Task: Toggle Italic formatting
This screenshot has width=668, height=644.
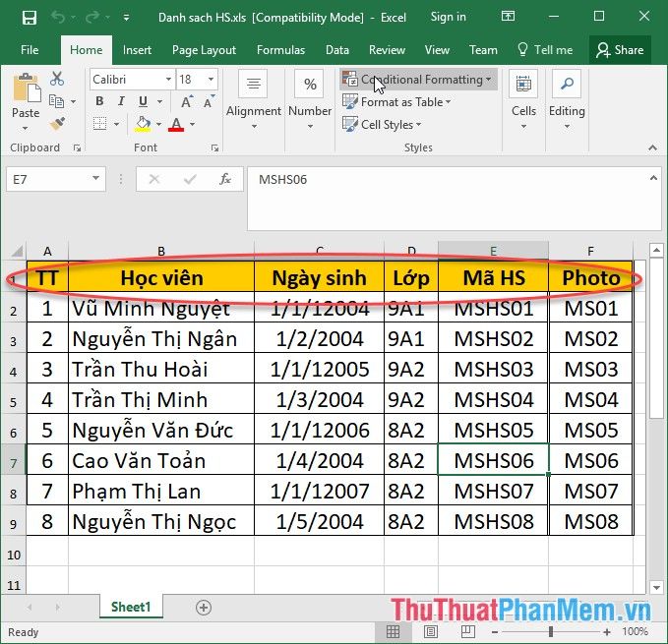Action: tap(120, 101)
